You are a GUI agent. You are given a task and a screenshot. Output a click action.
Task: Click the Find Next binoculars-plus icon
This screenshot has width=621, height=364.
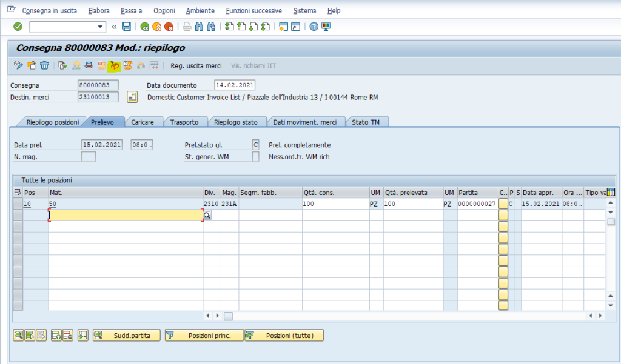(x=211, y=27)
